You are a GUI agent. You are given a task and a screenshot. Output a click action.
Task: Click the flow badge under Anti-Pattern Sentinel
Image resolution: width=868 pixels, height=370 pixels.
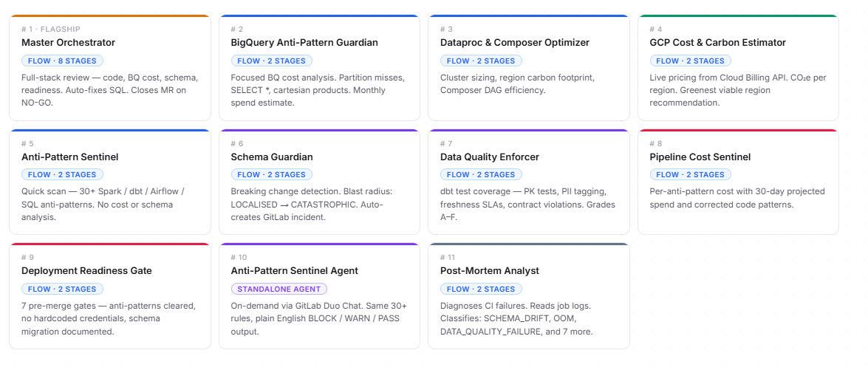(x=63, y=175)
